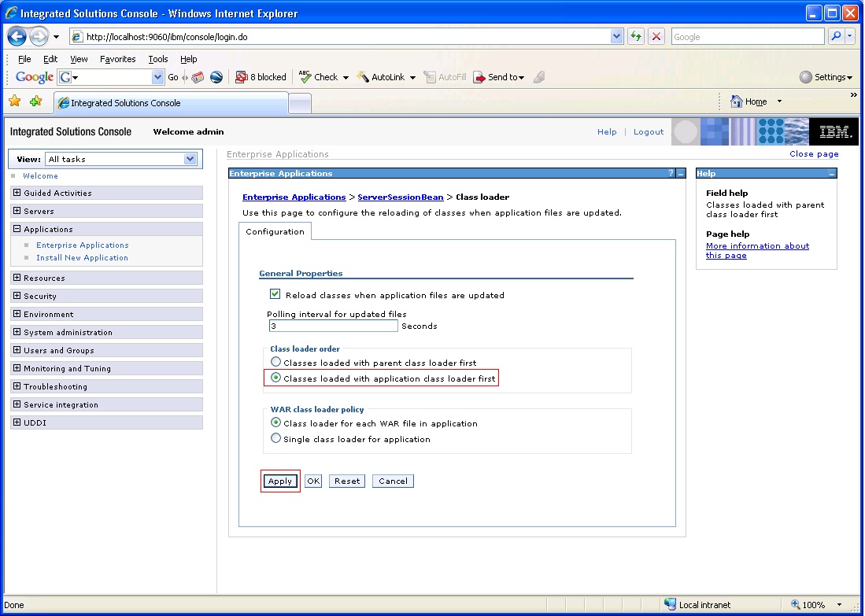
Task: Open Google toolbar Settings
Action: coord(826,77)
